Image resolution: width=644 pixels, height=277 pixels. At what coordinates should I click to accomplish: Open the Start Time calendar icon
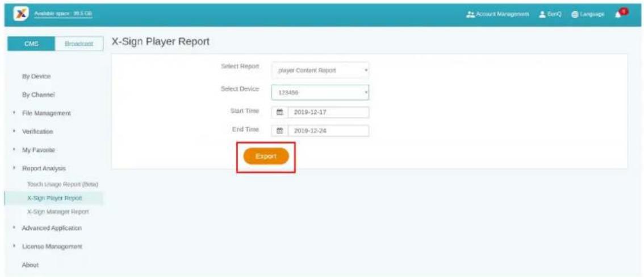point(280,113)
